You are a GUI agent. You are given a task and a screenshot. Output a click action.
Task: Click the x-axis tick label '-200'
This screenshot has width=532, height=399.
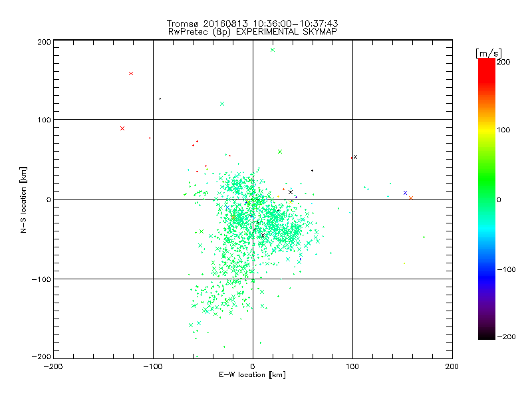coord(53,366)
